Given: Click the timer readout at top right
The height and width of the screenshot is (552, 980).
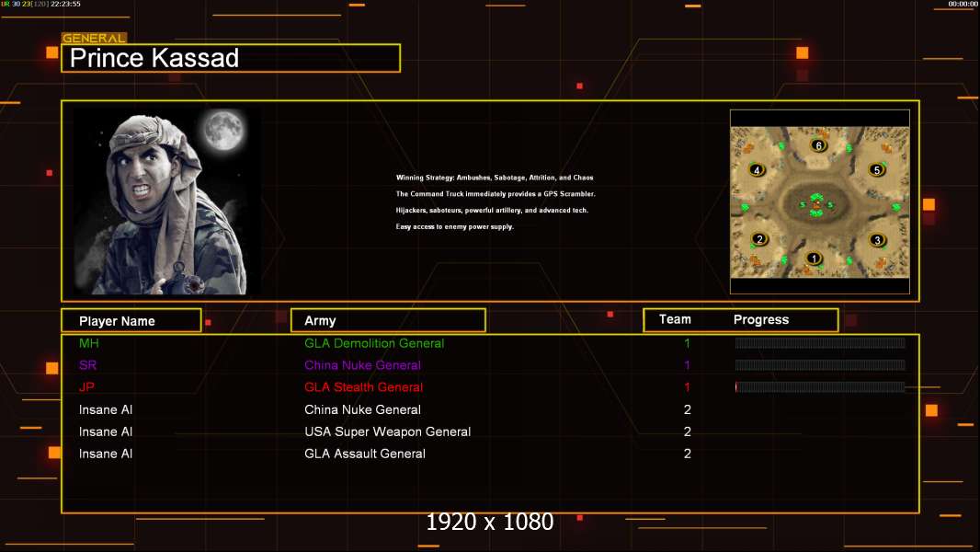Looking at the screenshot, I should tap(963, 4).
